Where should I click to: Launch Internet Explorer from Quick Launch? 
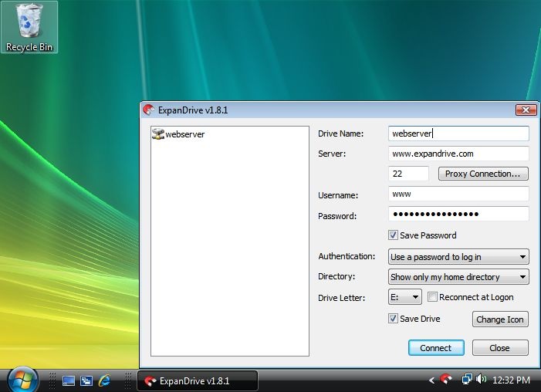click(x=104, y=380)
